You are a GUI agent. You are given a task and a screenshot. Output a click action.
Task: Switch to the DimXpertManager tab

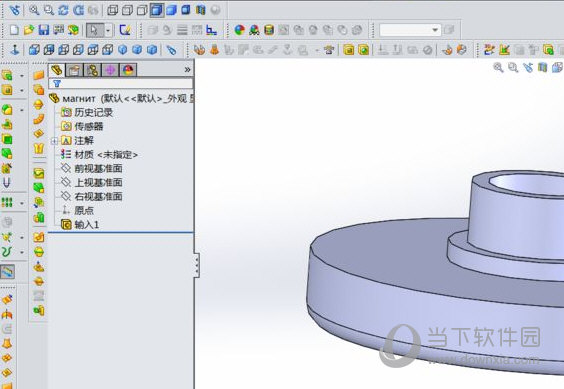tap(110, 70)
